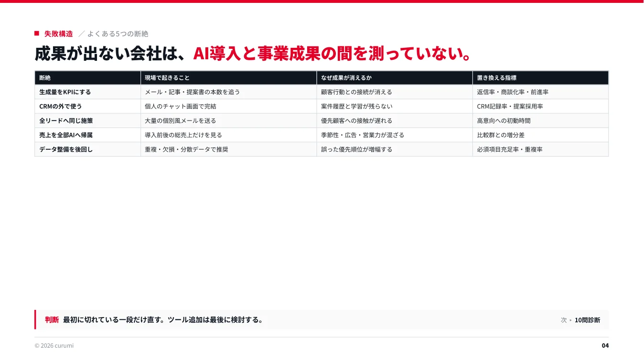Select the cell 顧客行動との接続が消える
The height and width of the screenshot is (362, 644).
pyautogui.click(x=395, y=92)
